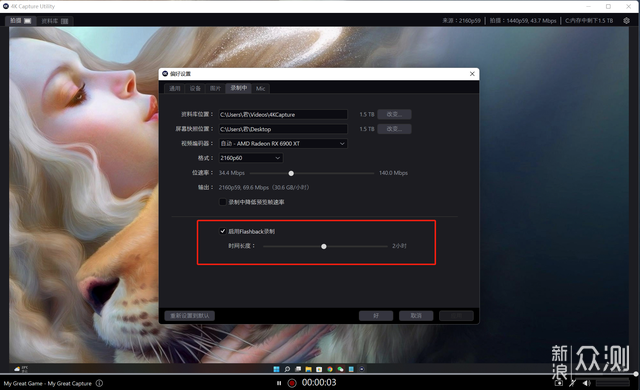This screenshot has height=390, width=640.
Task: Click the 时间长度 slider handle
Action: 324,246
